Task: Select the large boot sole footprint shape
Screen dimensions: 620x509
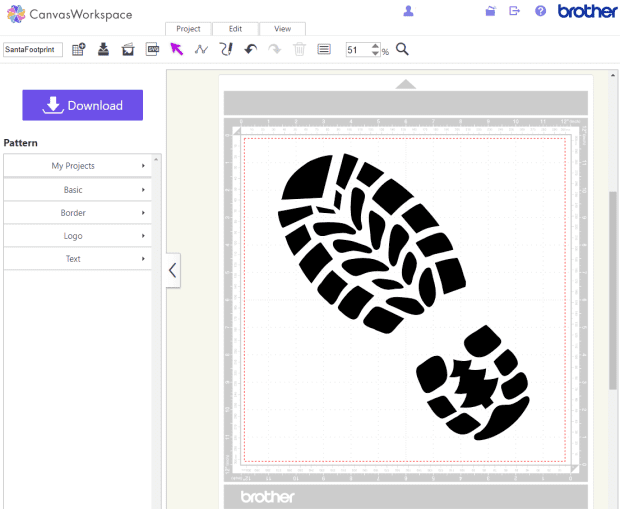Action: pos(372,243)
